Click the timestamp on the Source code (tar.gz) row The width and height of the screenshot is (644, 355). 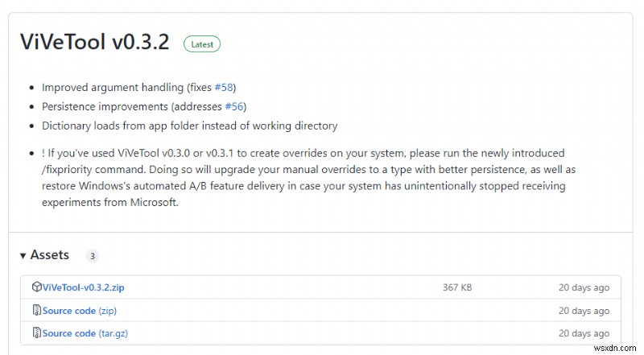click(x=584, y=333)
